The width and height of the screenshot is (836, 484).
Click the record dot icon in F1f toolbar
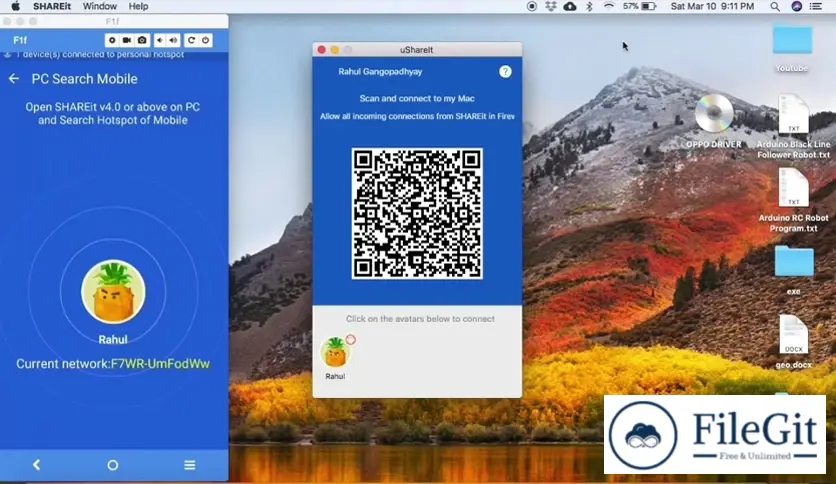[112, 40]
